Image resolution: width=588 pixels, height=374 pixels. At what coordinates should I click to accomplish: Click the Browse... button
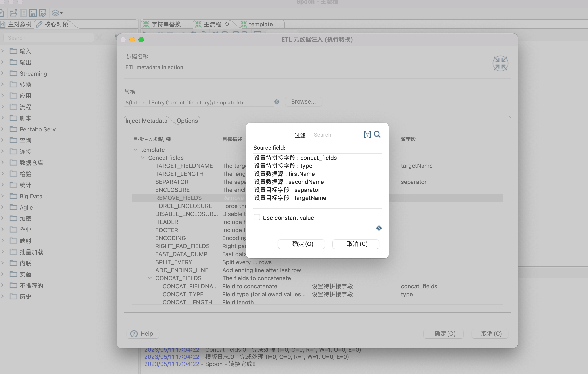[303, 102]
